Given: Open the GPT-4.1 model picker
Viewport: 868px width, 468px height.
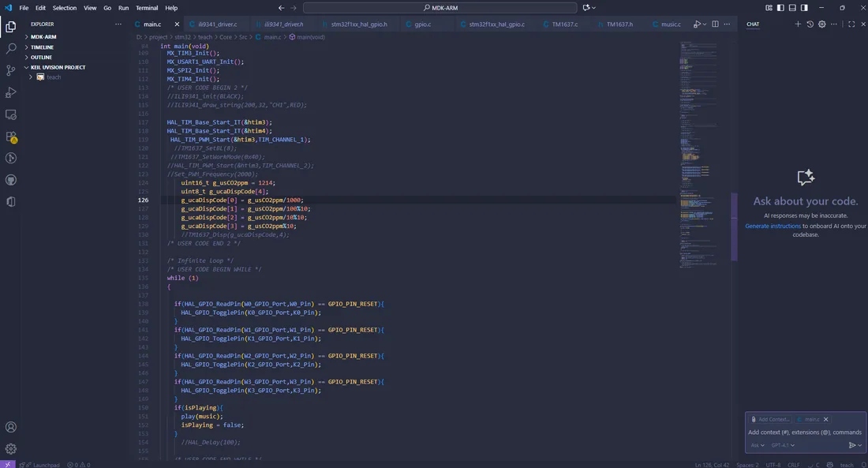Looking at the screenshot, I should [x=783, y=445].
